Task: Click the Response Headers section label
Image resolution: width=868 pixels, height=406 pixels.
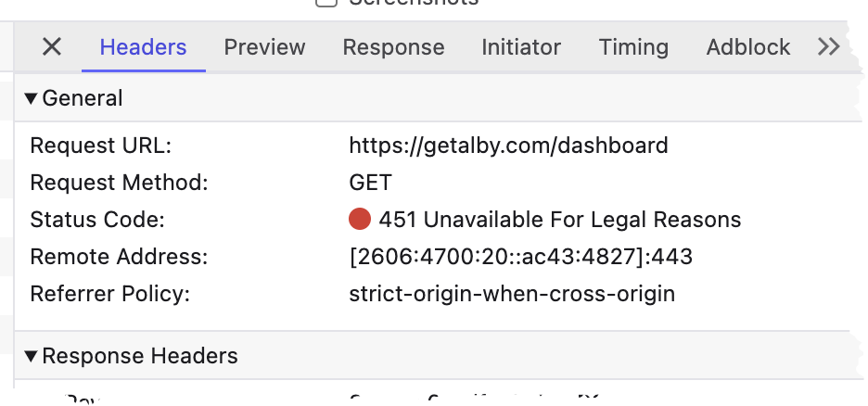Action: coord(139,356)
